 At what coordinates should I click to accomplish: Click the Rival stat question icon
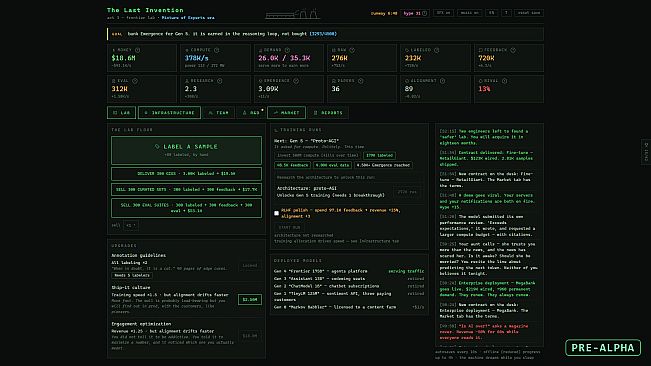(x=504, y=81)
